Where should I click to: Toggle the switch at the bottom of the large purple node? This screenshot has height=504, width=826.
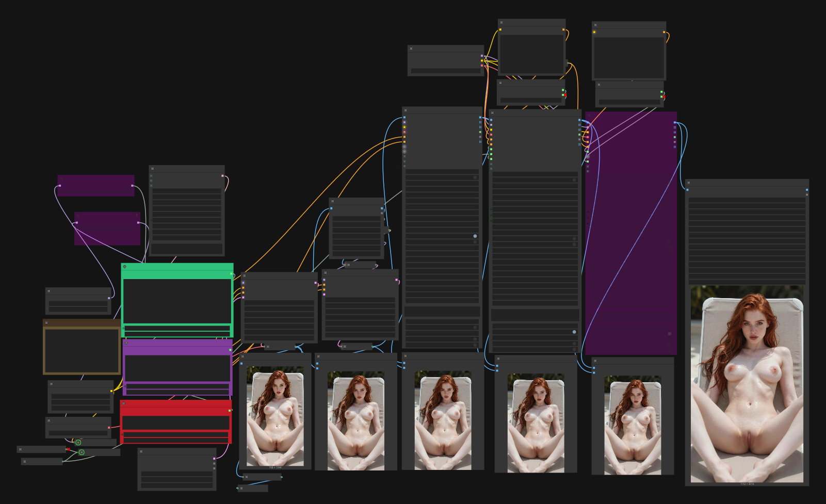click(x=670, y=334)
